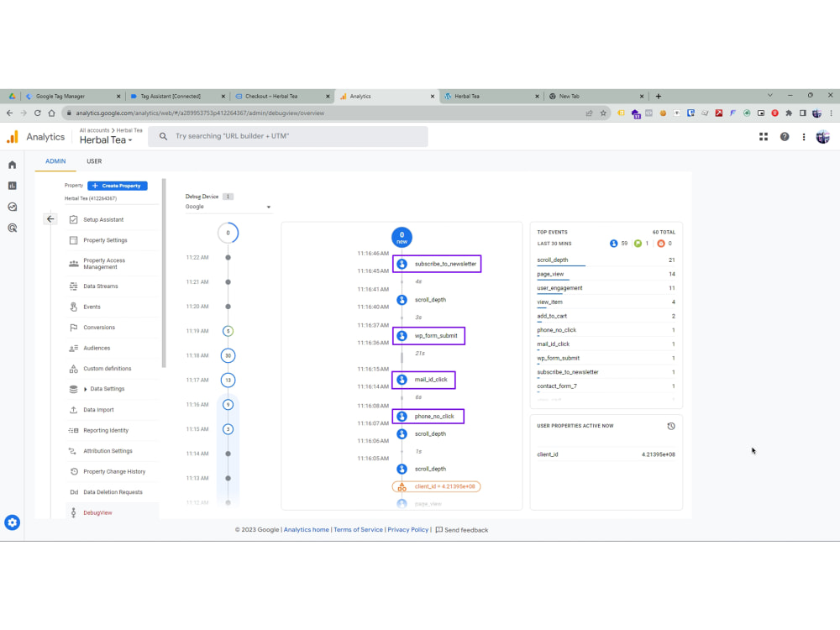This screenshot has height=630, width=840.
Task: Select Data Streams in the sidebar
Action: 101,286
